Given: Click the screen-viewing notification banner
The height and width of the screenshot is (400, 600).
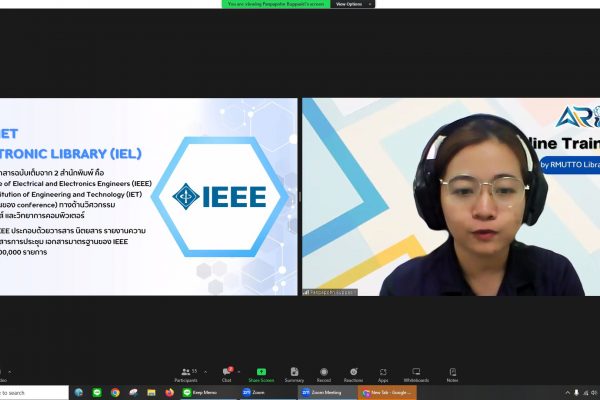Looking at the screenshot, I should [x=276, y=4].
